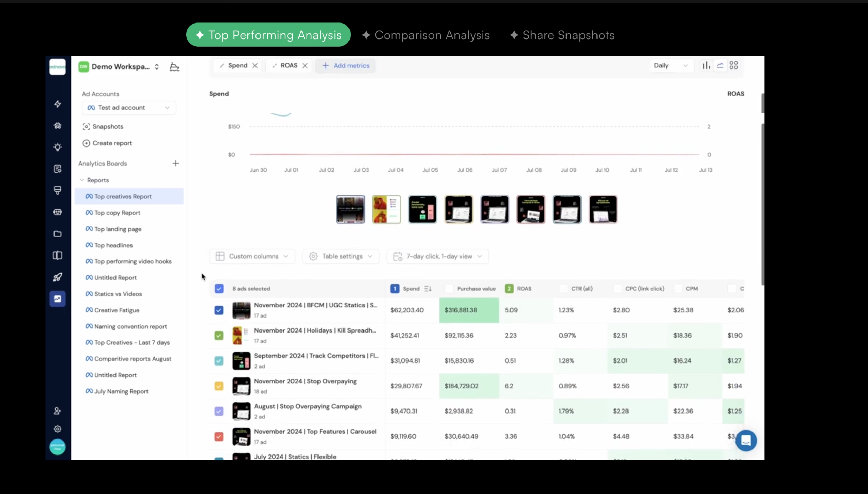
Task: Select the rocket launch icon in sidebar
Action: tap(58, 277)
